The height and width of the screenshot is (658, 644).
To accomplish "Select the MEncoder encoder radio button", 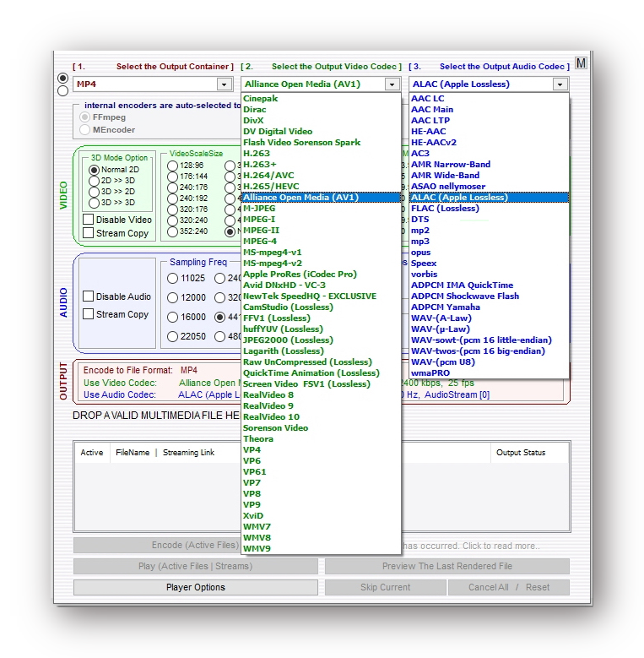I will click(x=84, y=130).
